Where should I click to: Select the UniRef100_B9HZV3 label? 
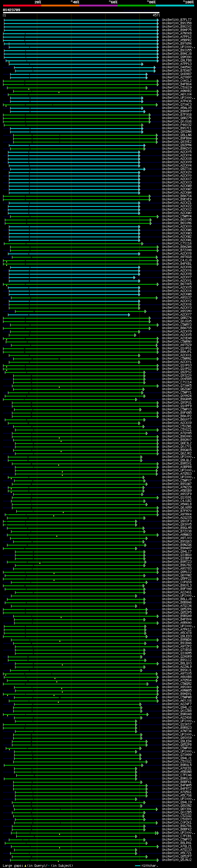(176, 149)
